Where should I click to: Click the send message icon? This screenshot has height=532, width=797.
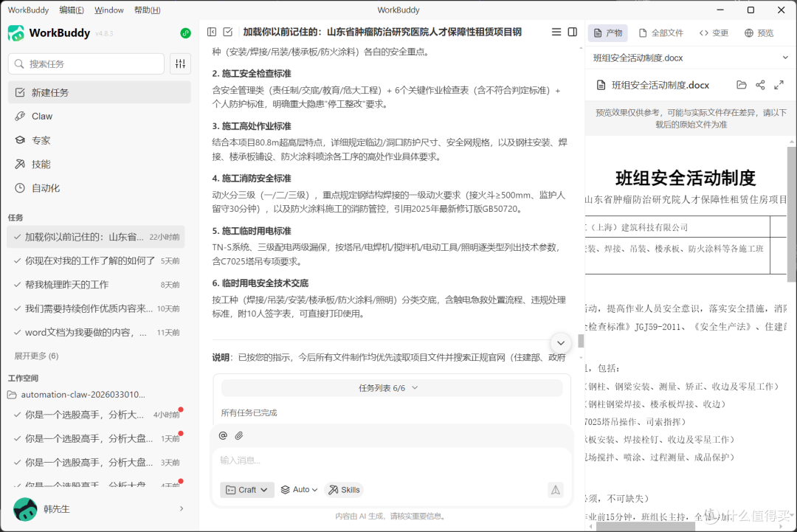pos(556,490)
